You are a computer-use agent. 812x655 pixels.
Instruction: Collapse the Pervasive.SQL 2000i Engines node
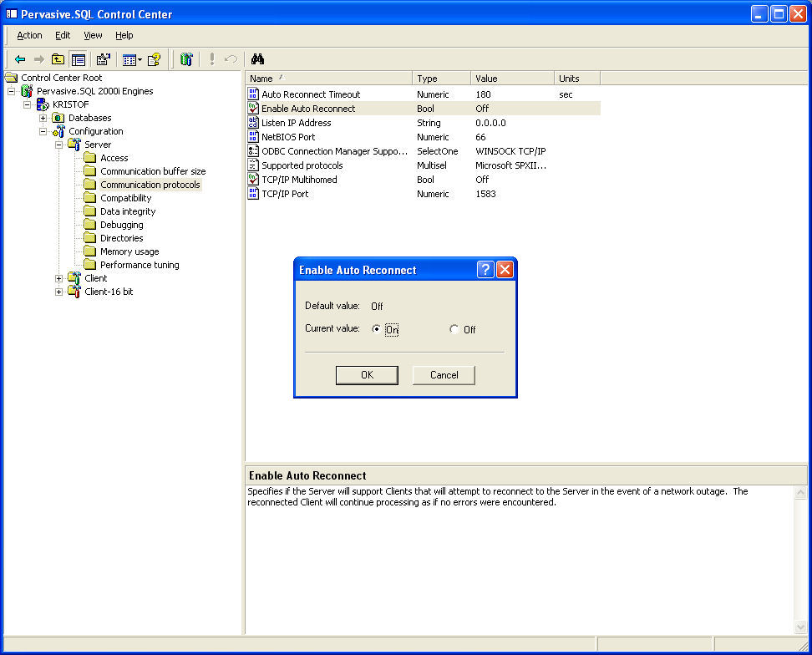pos(12,91)
